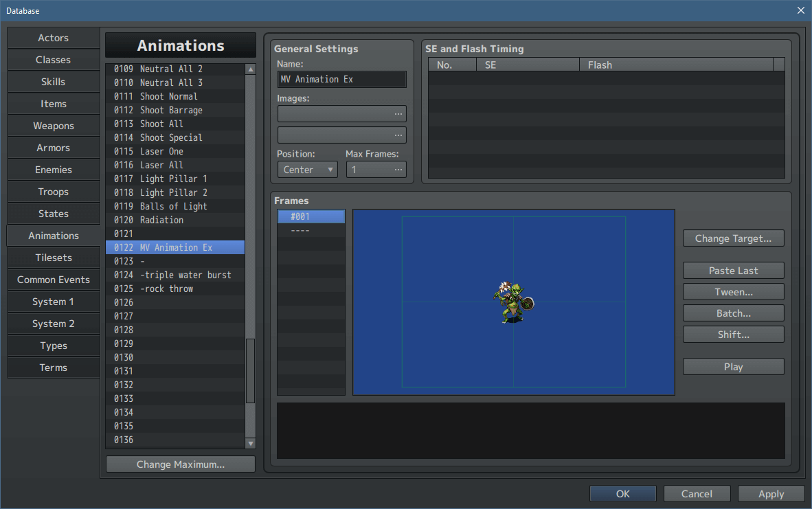Click the Position dropdown arrow

point(330,169)
